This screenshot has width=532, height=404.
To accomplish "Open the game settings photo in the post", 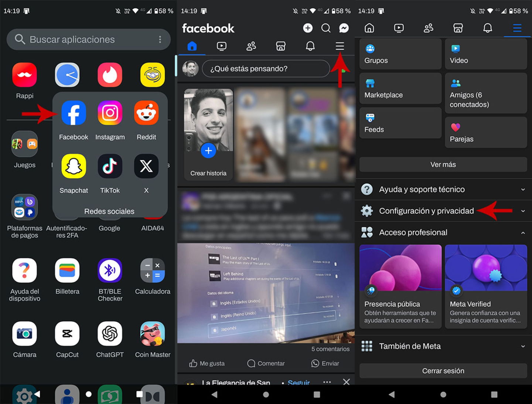I will (266, 293).
